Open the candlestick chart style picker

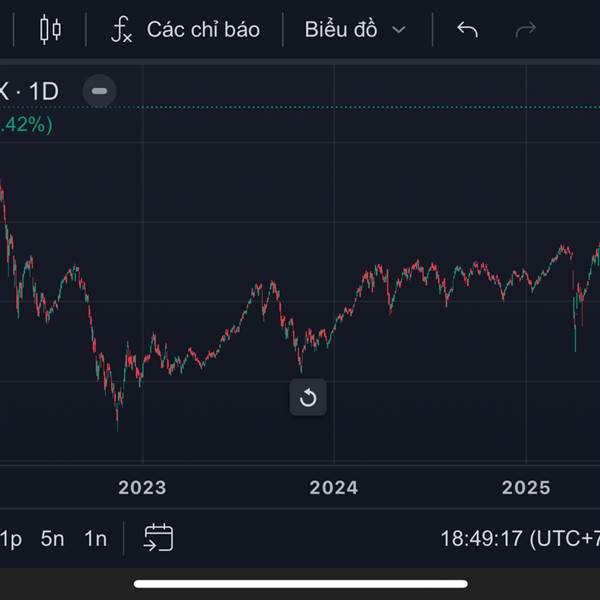click(x=50, y=30)
